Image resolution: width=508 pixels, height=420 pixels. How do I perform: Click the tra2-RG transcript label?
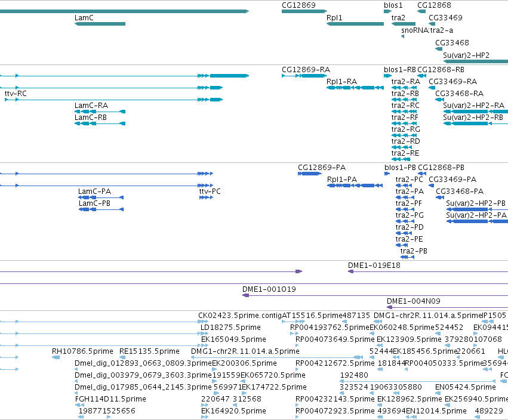pos(405,129)
